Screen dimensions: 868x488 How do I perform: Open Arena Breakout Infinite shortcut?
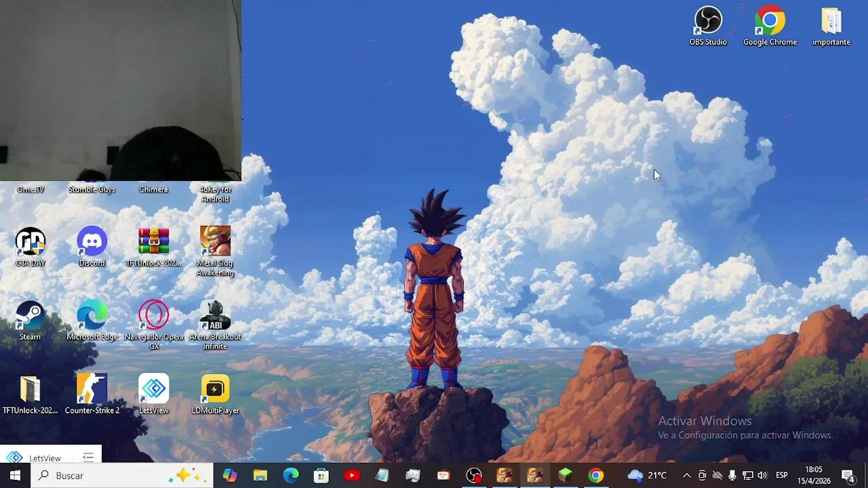(215, 325)
